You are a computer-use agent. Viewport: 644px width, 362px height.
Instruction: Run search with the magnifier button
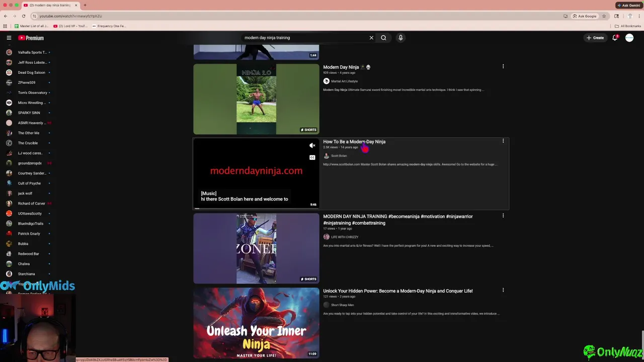click(x=383, y=38)
